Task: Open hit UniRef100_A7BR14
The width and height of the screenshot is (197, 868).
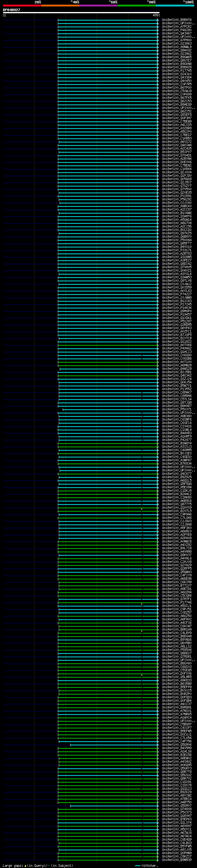Action: click(176, 799)
